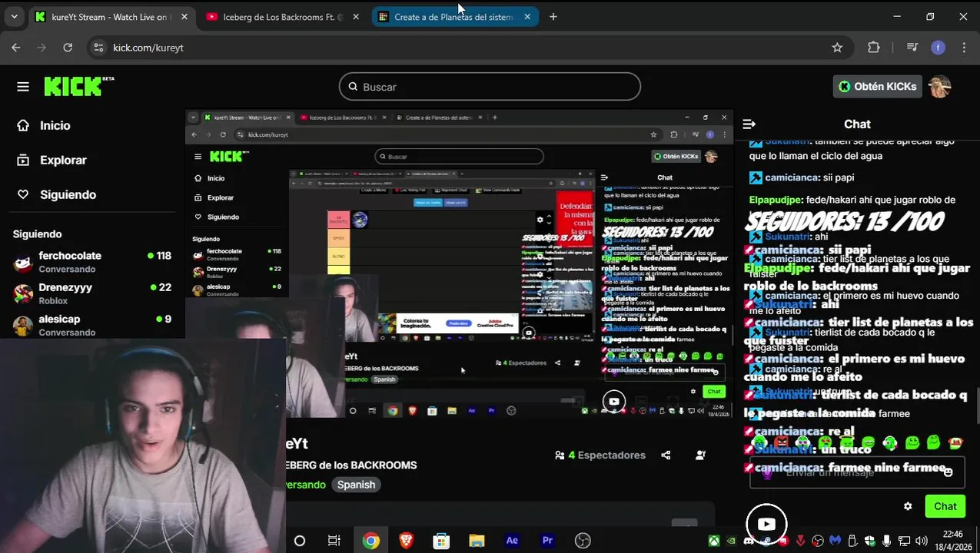Open After Effects from the taskbar
980x553 pixels.
click(x=512, y=541)
